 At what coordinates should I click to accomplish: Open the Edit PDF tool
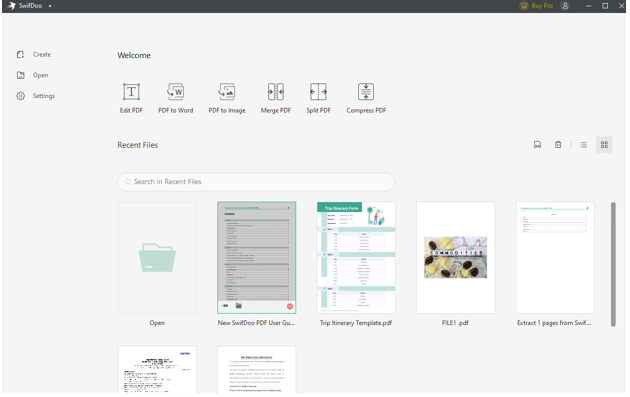tap(131, 98)
